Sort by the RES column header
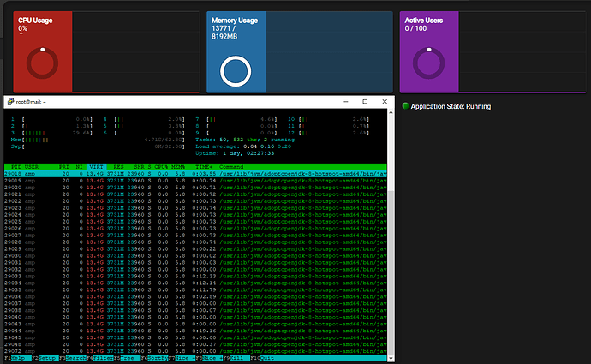The image size is (591, 364). tap(118, 167)
